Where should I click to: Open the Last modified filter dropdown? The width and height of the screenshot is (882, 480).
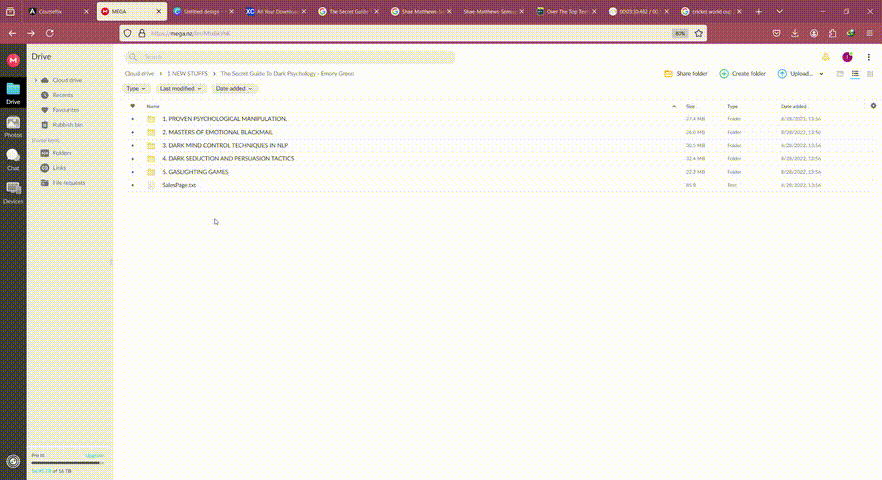click(x=180, y=88)
